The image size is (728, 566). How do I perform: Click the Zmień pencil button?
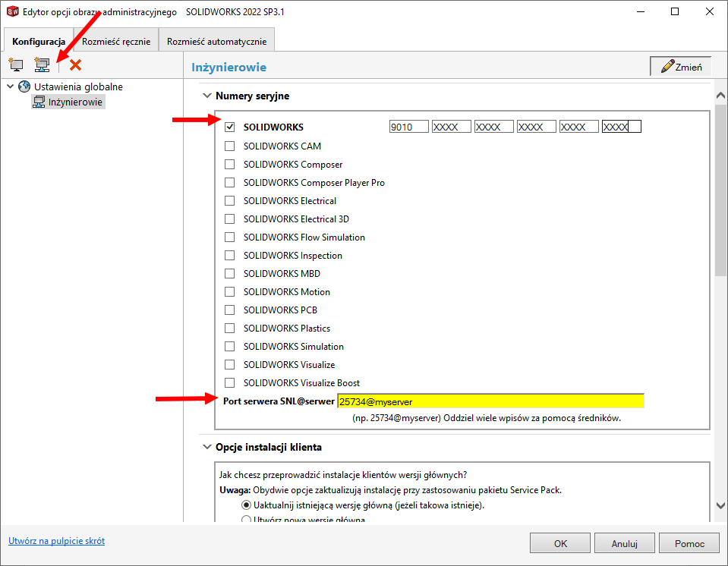pyautogui.click(x=680, y=67)
